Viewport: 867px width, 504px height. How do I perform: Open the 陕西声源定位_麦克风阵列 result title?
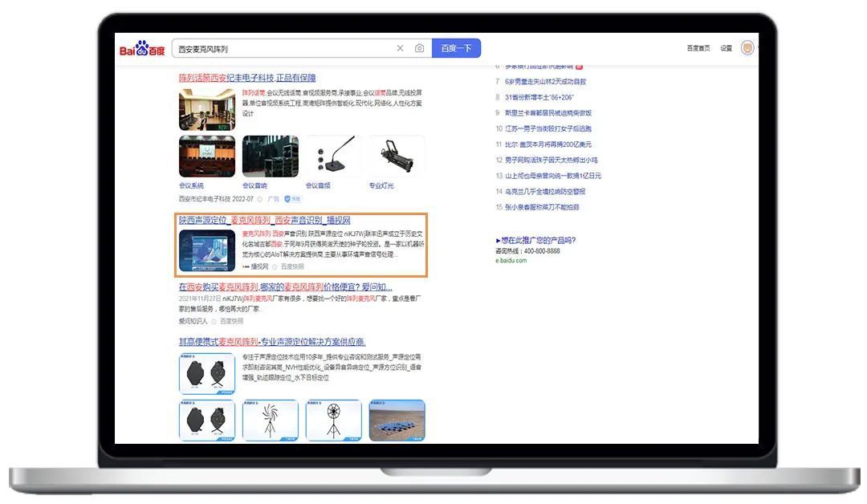[264, 221]
